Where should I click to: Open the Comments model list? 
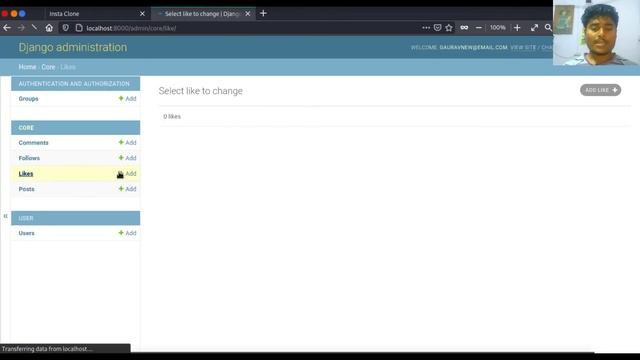point(33,143)
